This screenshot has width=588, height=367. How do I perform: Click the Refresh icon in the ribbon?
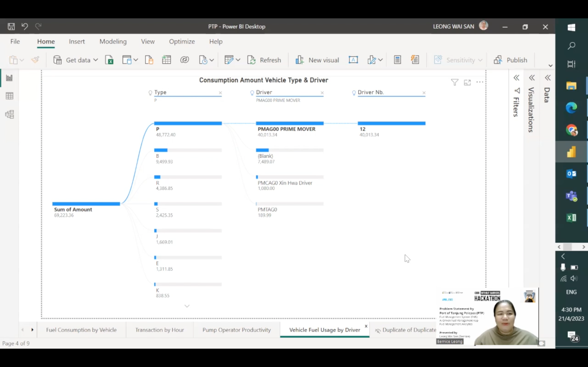coord(252,60)
